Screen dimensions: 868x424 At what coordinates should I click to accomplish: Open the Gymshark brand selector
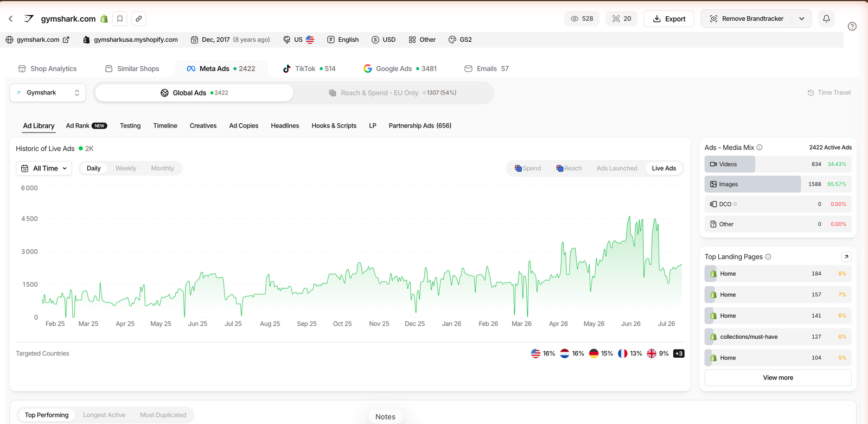tap(48, 93)
